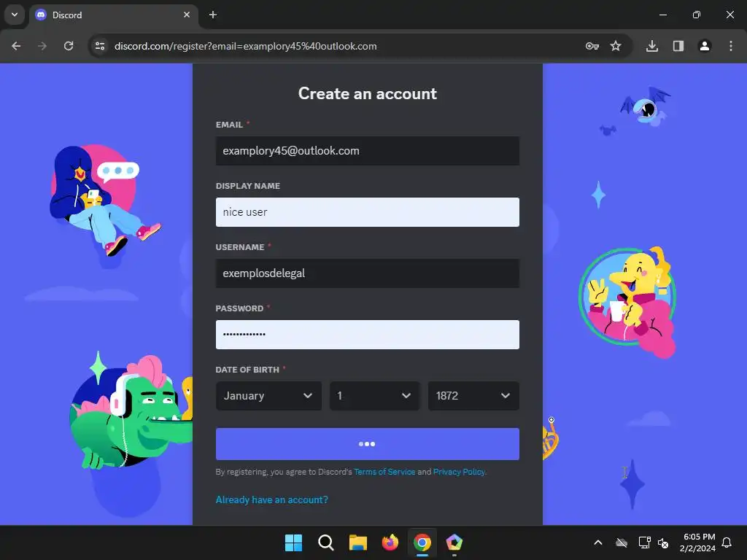Screen dimensions: 747x560
Task: Open Windows taskbar search
Action: click(x=326, y=542)
